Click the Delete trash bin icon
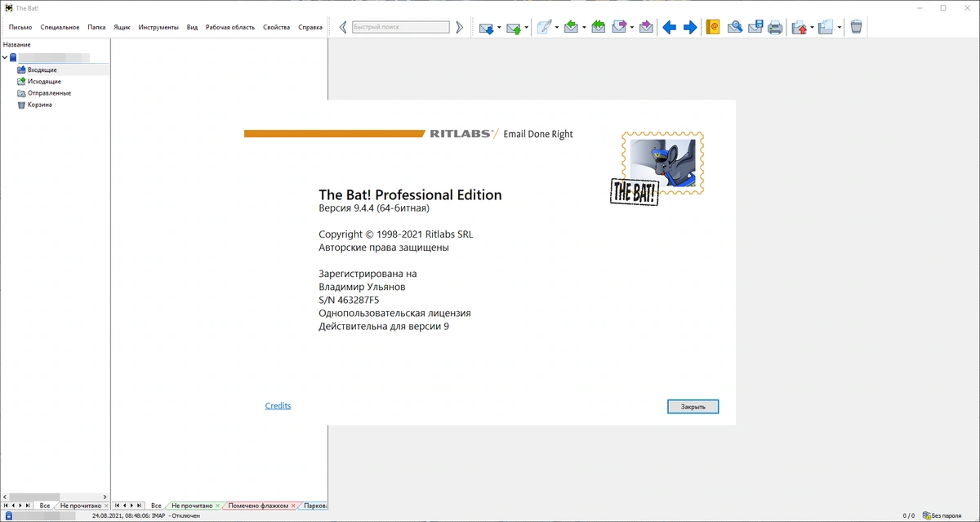980x522 pixels. [856, 28]
